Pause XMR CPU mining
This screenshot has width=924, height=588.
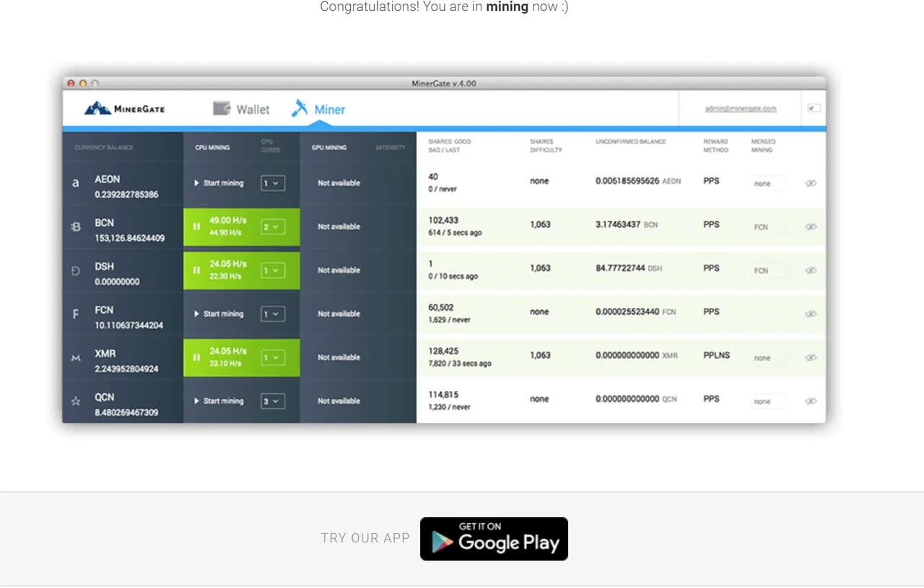click(x=196, y=357)
